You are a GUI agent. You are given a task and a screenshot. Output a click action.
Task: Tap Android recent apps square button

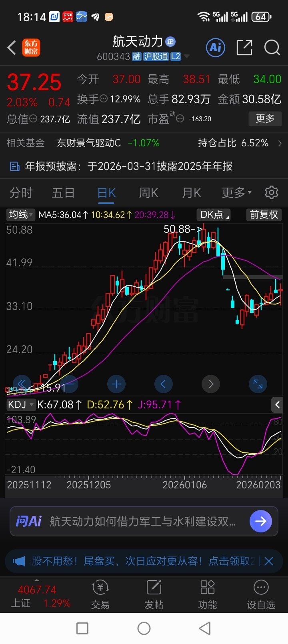82,628
